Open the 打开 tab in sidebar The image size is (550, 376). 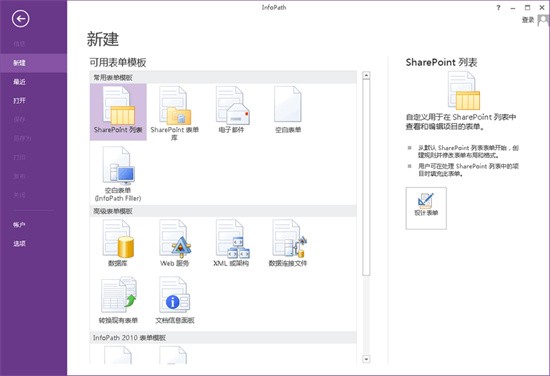click(x=33, y=101)
